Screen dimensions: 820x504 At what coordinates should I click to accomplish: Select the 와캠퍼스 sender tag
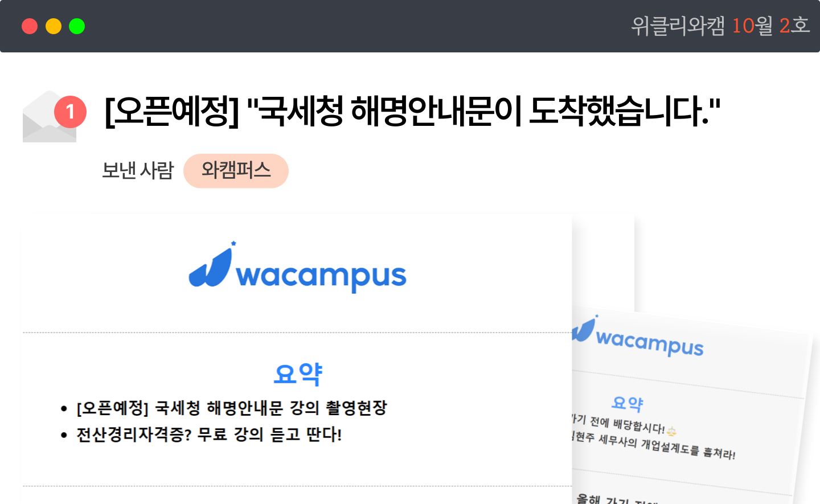(x=236, y=170)
